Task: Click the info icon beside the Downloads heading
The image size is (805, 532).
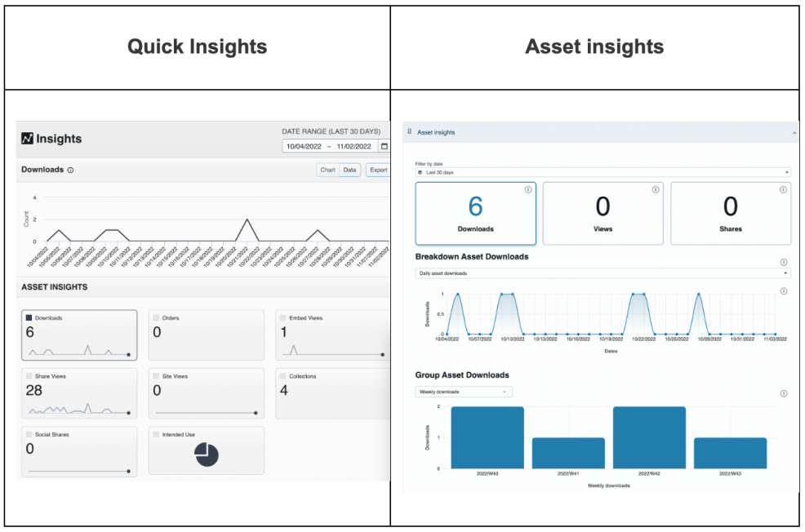Action: tap(69, 170)
